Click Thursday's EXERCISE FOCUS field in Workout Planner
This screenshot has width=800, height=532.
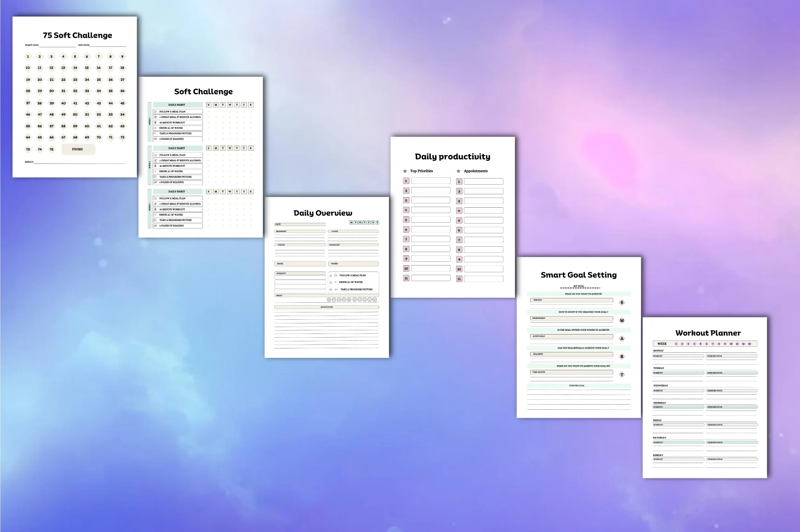(x=732, y=407)
